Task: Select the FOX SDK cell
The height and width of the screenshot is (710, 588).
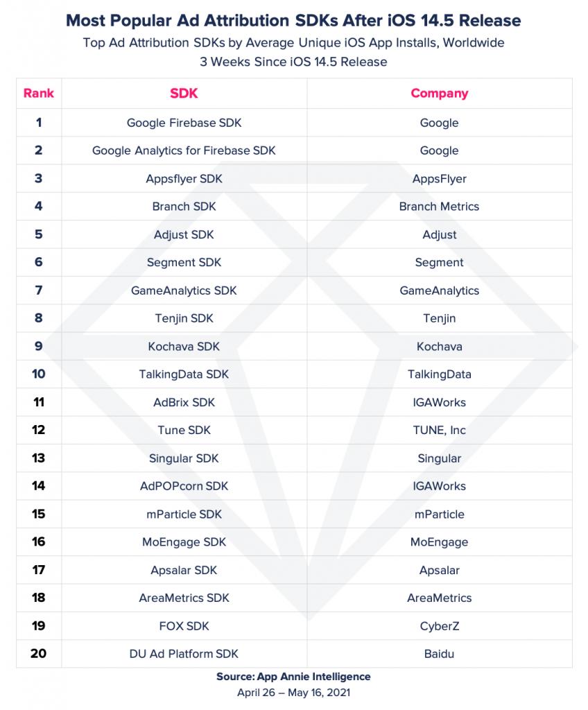Action: pyautogui.click(x=184, y=626)
